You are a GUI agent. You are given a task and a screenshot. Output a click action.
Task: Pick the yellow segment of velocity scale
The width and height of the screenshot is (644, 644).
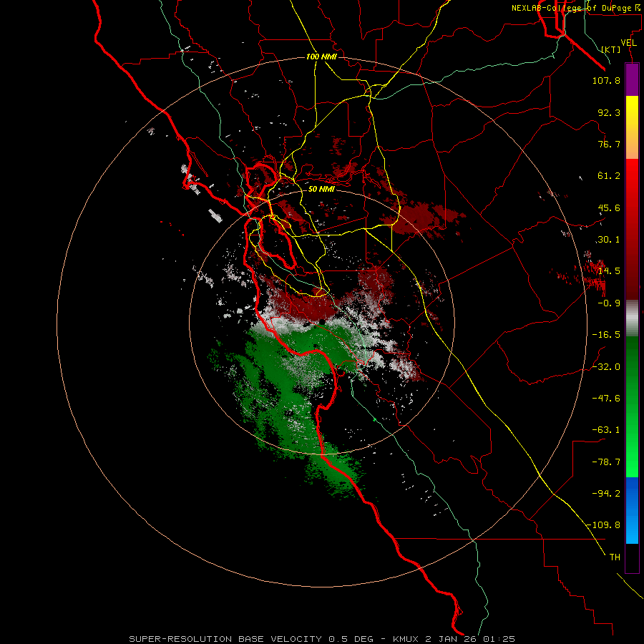632,127
